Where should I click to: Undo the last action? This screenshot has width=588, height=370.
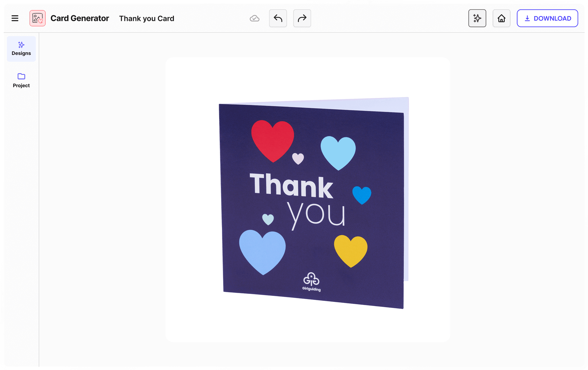coord(278,18)
